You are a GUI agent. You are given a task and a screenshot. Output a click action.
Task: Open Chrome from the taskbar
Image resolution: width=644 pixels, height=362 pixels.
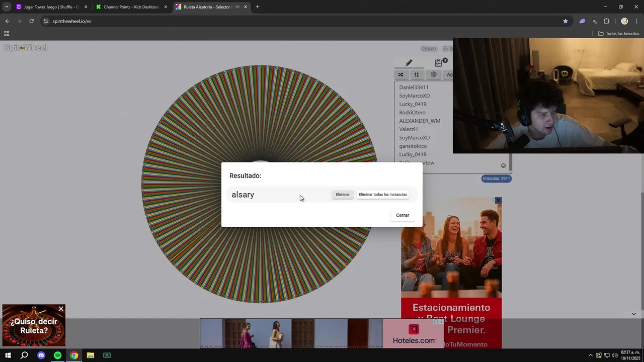[74, 355]
